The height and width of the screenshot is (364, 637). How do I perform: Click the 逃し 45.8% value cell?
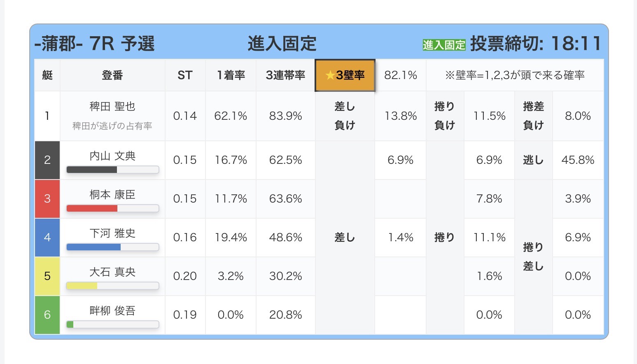[x=578, y=160]
